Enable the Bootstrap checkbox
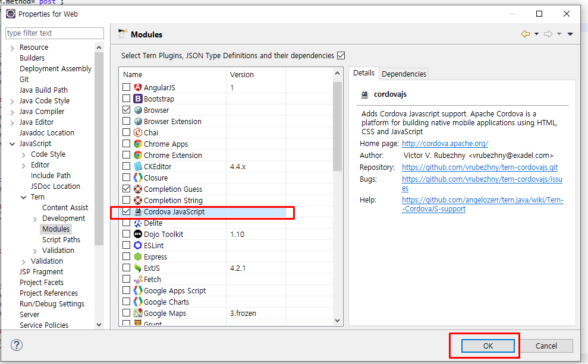588x364 pixels. click(x=127, y=98)
